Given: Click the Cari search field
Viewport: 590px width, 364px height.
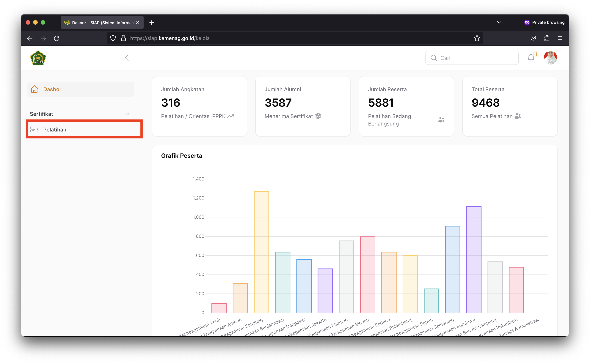Looking at the screenshot, I should click(472, 58).
